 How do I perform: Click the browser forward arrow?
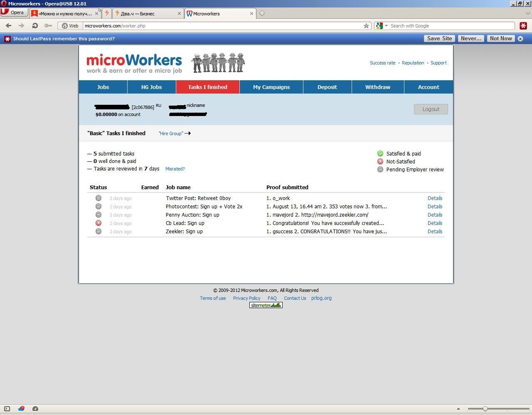[x=21, y=26]
